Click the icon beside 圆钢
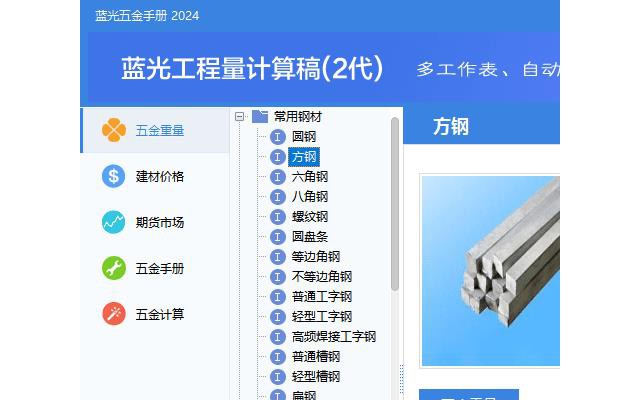 click(x=278, y=137)
